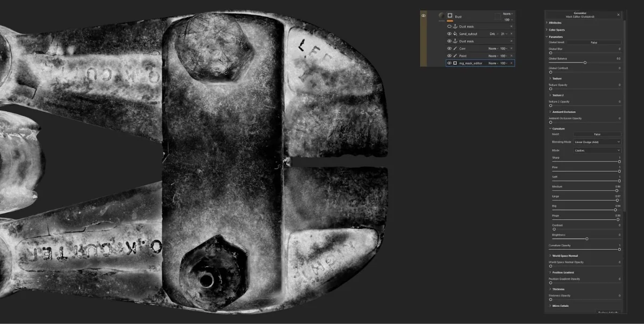Hide the mg_mask_editor generator effect

[x=449, y=63]
